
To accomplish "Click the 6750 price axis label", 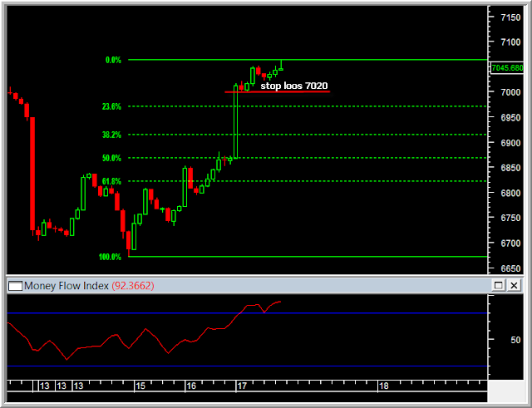I will [510, 218].
